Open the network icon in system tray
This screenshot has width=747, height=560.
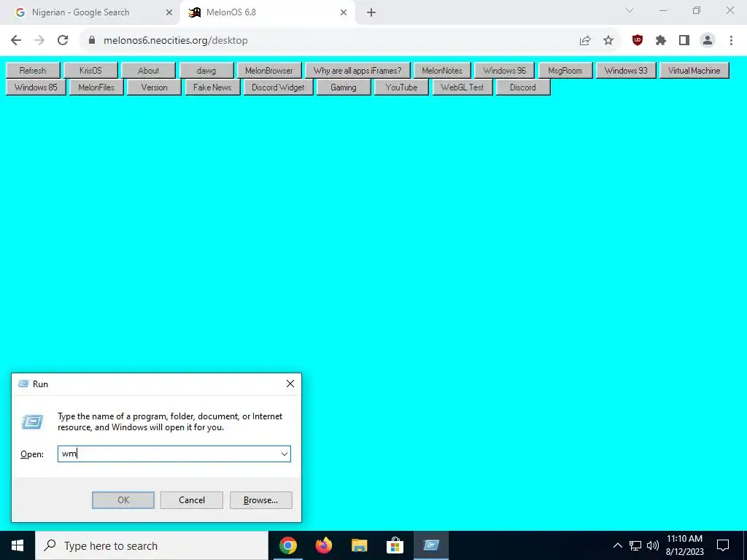tap(635, 545)
